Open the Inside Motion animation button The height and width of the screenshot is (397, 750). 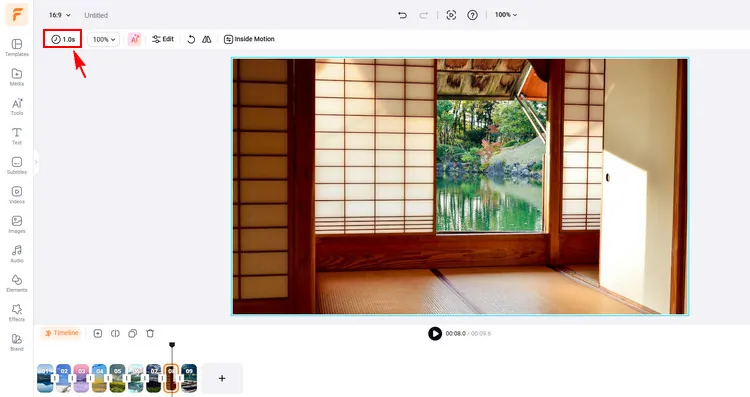pyautogui.click(x=249, y=39)
